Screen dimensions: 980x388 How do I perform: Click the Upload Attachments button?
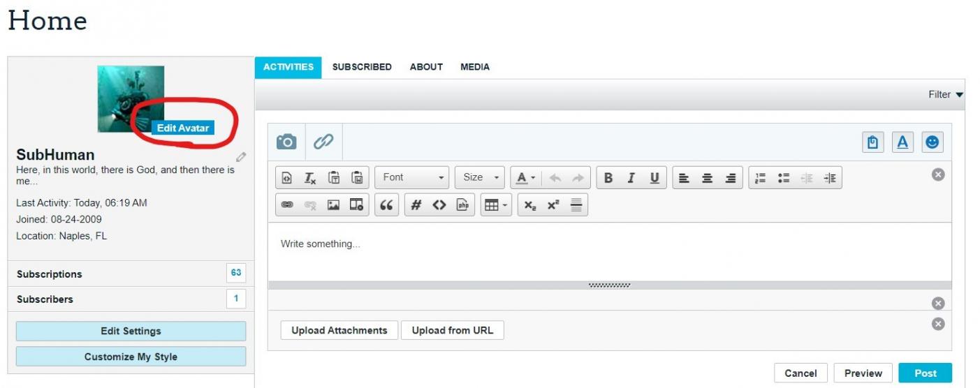[x=339, y=331]
